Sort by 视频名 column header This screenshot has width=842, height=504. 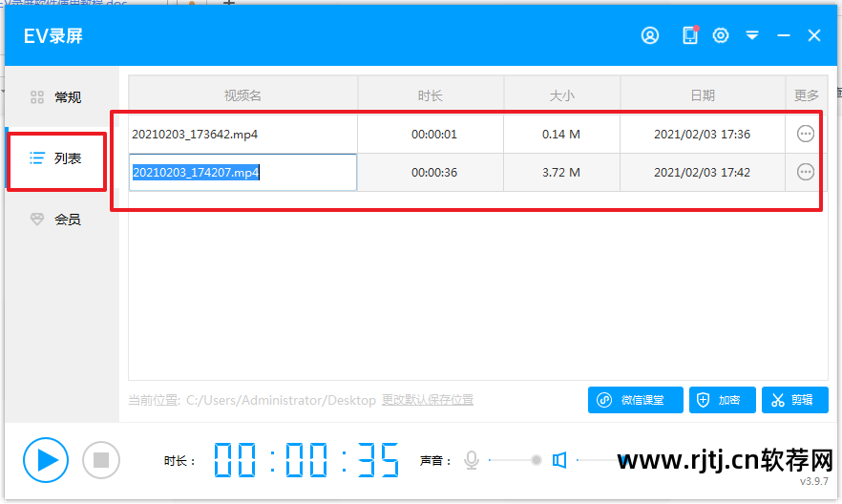(242, 95)
